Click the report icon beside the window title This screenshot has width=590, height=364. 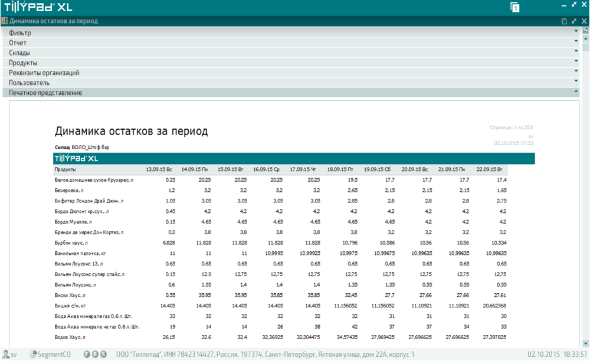pos(5,21)
